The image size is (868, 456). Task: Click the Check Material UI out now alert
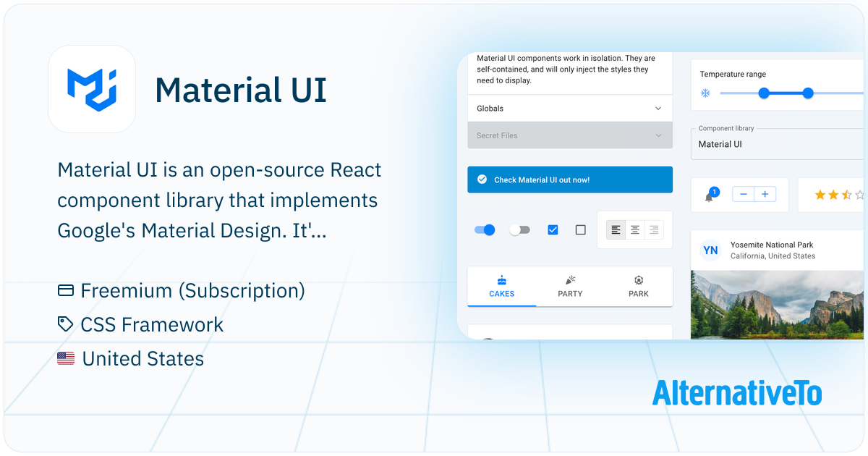[x=570, y=180]
